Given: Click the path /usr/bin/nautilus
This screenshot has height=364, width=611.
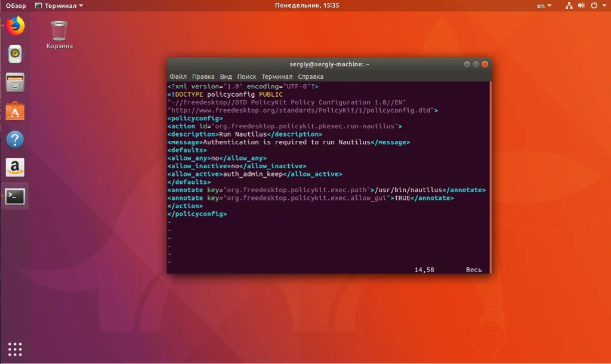Looking at the screenshot, I should pyautogui.click(x=408, y=190).
